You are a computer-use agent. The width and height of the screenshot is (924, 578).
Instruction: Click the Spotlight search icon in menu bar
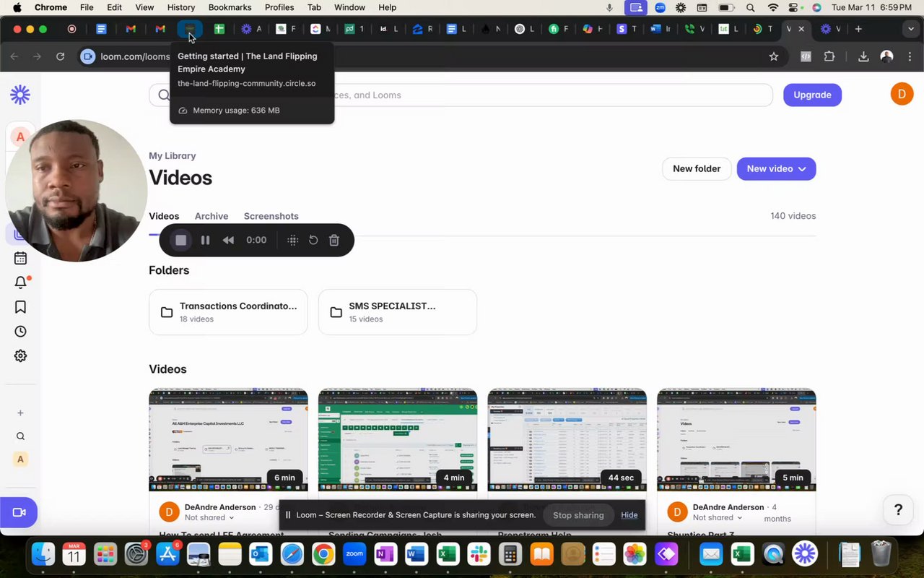[x=750, y=7]
